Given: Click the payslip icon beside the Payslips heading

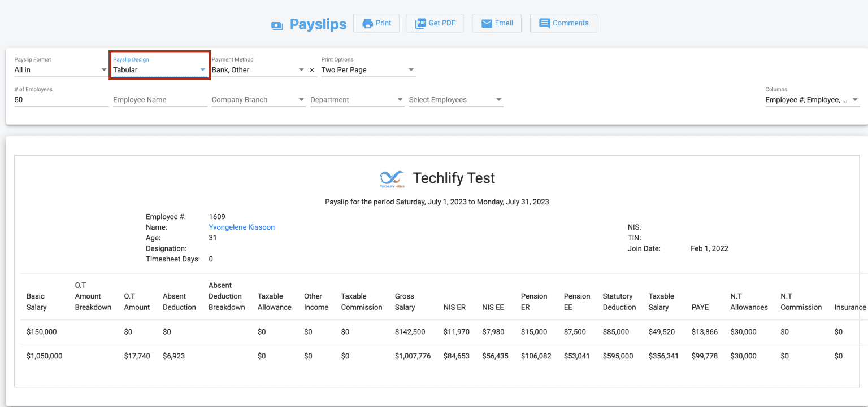Looking at the screenshot, I should (277, 25).
